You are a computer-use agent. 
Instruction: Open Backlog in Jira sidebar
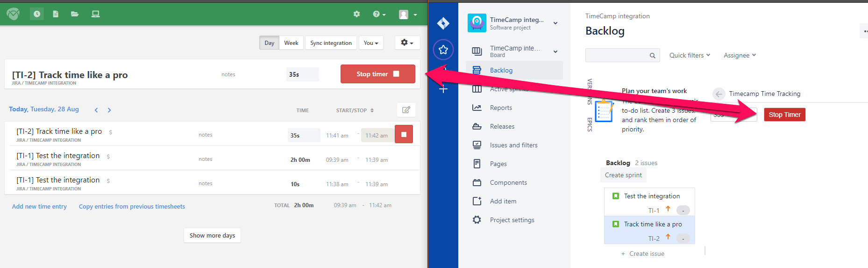[x=514, y=70]
